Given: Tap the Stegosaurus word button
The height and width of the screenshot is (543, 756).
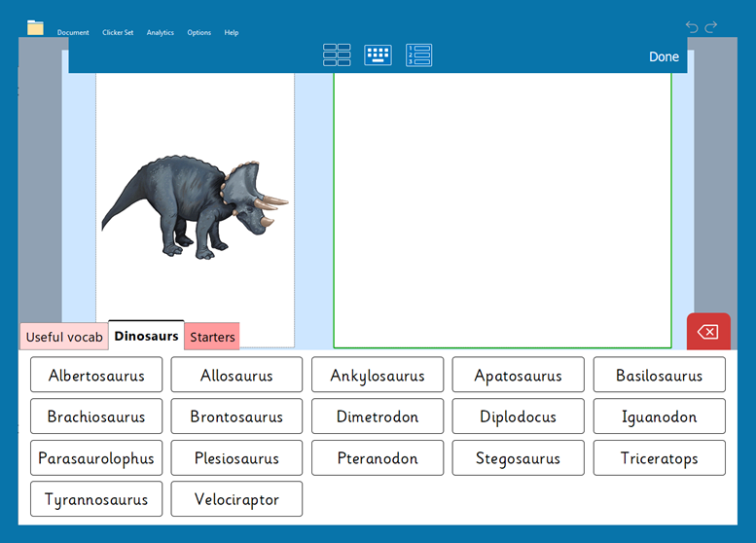Looking at the screenshot, I should tap(519, 458).
